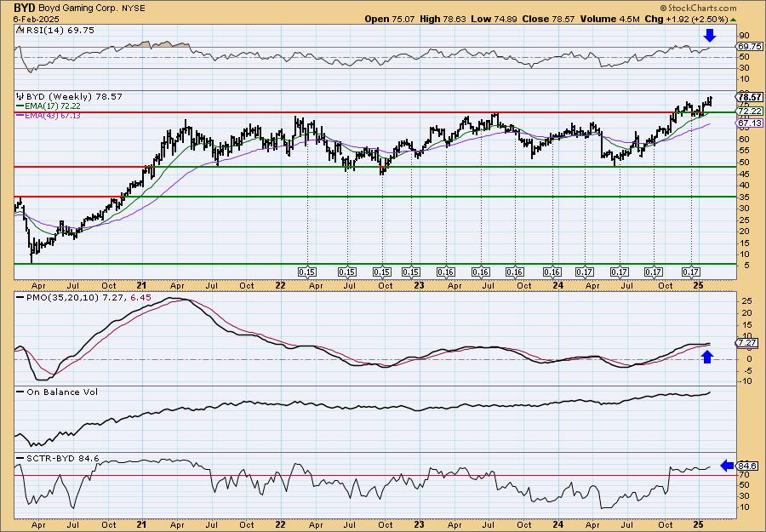Click the BYD ticker symbol in the header
Viewport: 766px width, 532px height.
[25, 8]
